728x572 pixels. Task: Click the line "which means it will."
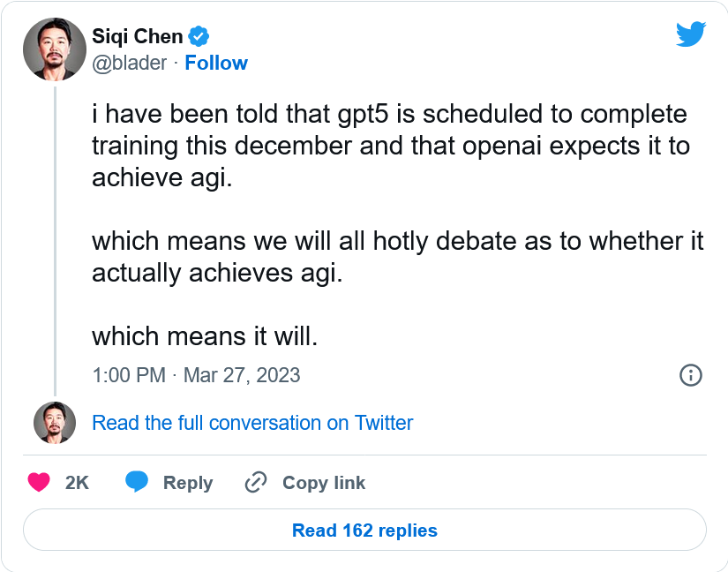[204, 336]
